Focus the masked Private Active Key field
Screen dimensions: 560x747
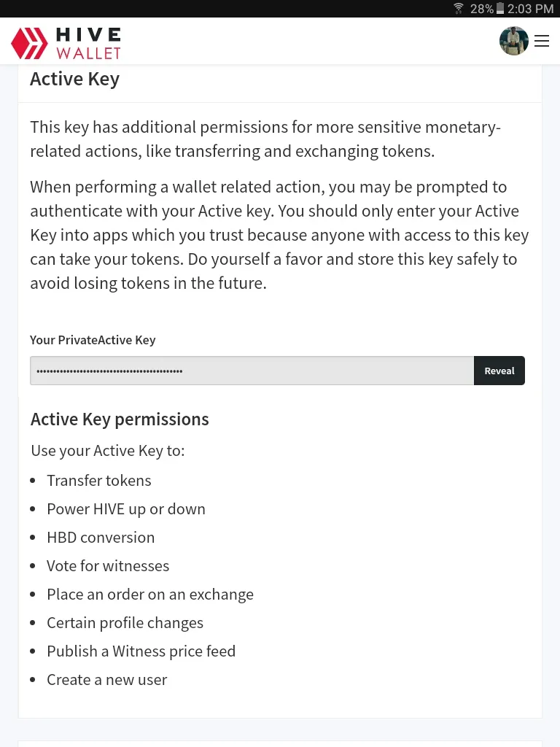pyautogui.click(x=252, y=371)
